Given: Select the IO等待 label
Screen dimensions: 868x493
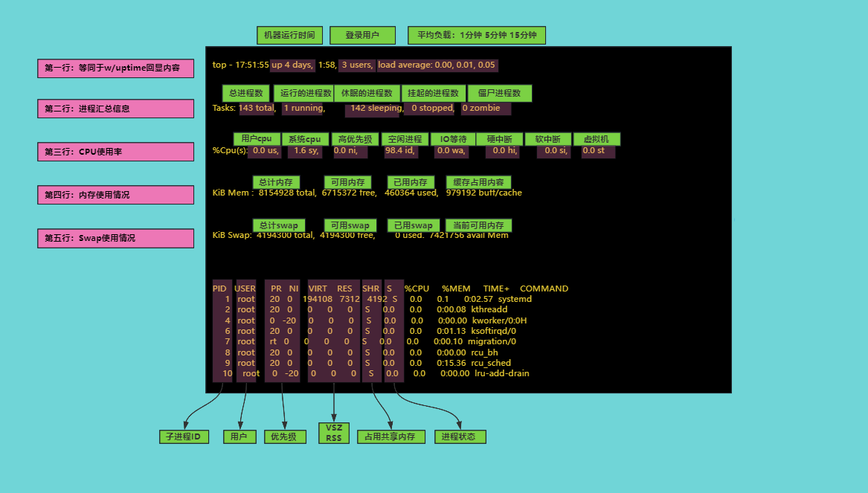Looking at the screenshot, I should 454,139.
